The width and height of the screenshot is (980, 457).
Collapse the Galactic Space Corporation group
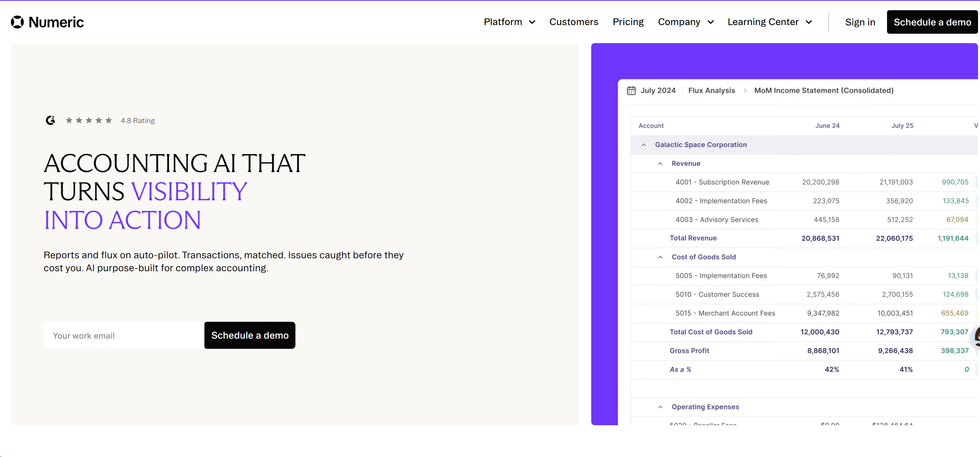[644, 145]
